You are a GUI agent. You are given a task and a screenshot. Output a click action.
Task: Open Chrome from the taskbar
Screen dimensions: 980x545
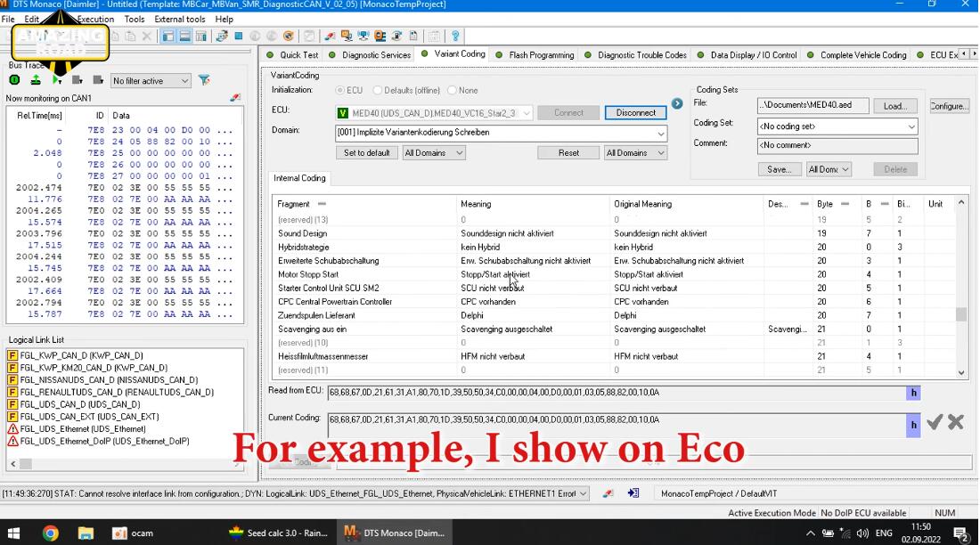(50, 533)
